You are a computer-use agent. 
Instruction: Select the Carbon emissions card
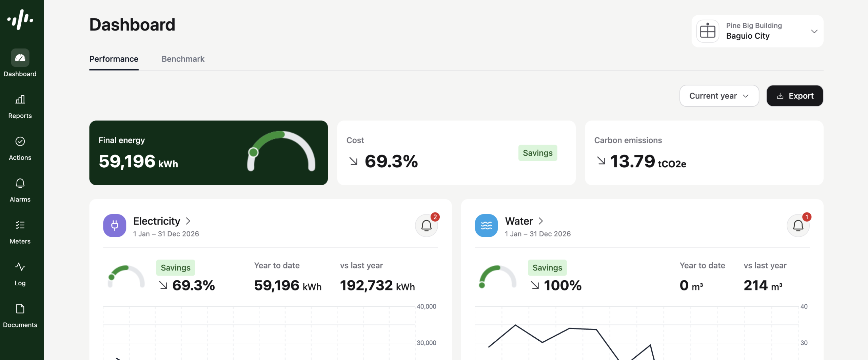point(704,153)
